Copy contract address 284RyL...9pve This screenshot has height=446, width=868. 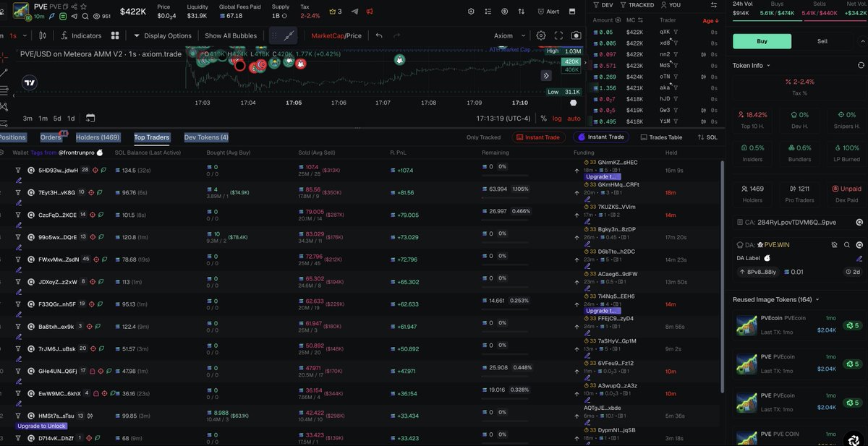point(798,223)
